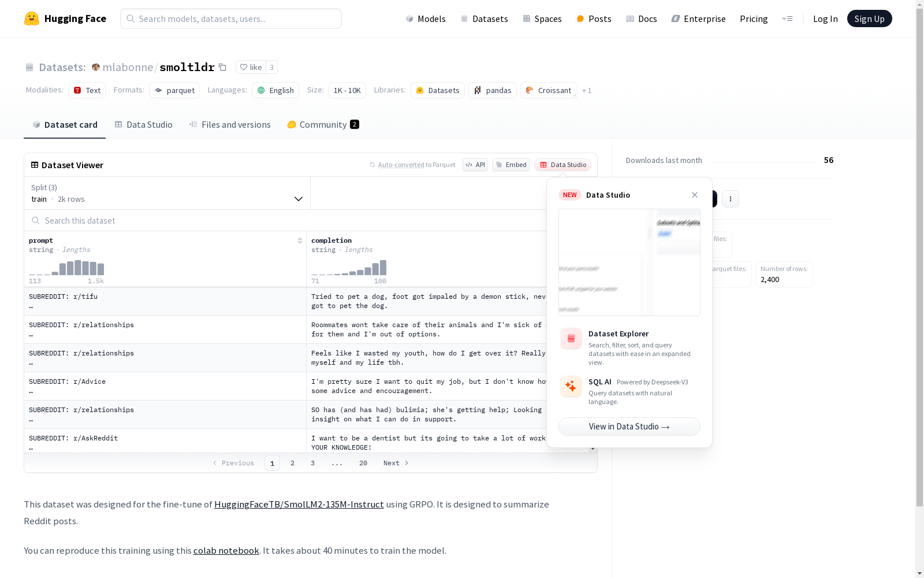924x578 pixels.
Task: Click the SQL AI sparkle icon
Action: click(571, 386)
